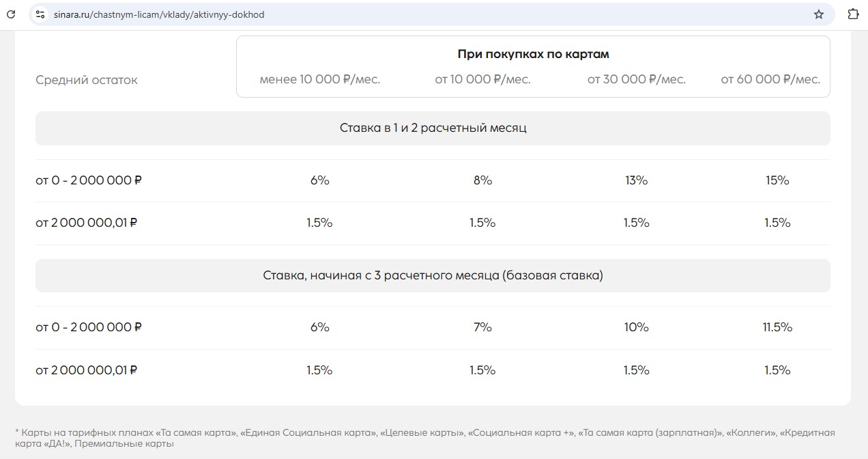Select the "от 30 000 ₽/мес." column header

click(x=636, y=79)
